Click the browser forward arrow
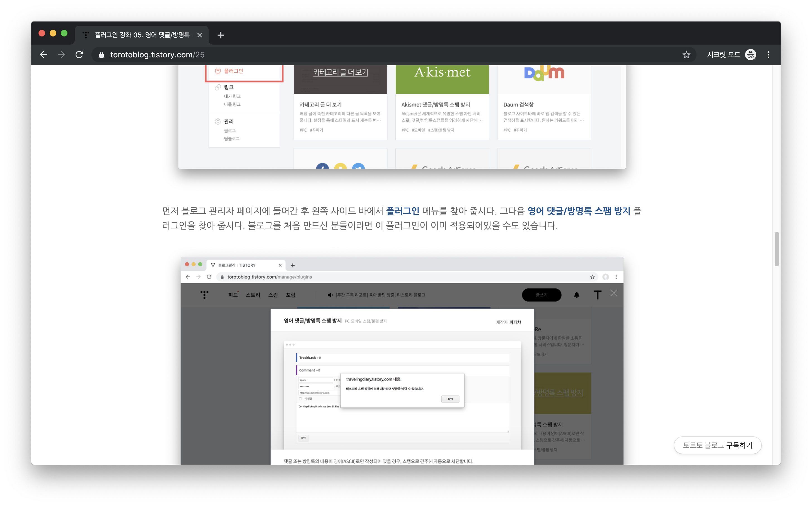Image resolution: width=812 pixels, height=506 pixels. [x=61, y=55]
